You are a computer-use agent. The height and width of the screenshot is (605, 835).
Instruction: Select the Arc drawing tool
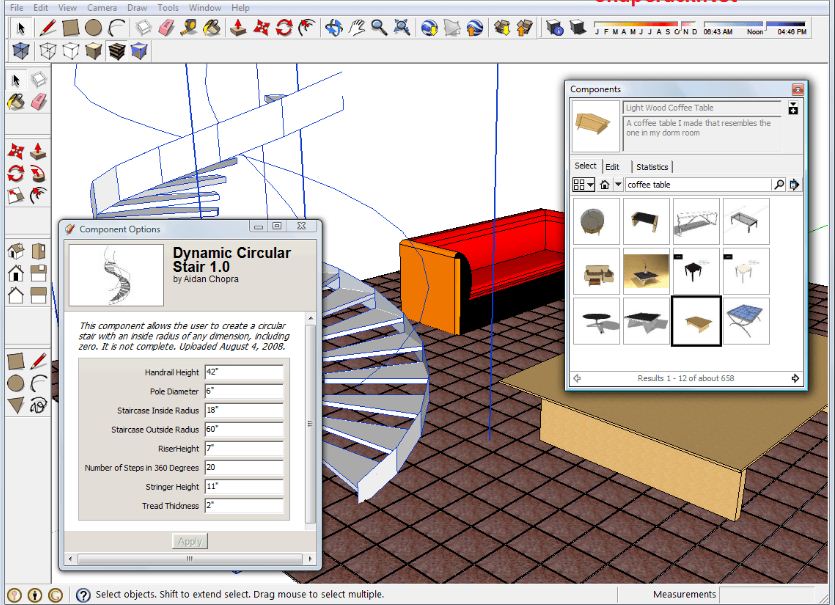click(117, 29)
